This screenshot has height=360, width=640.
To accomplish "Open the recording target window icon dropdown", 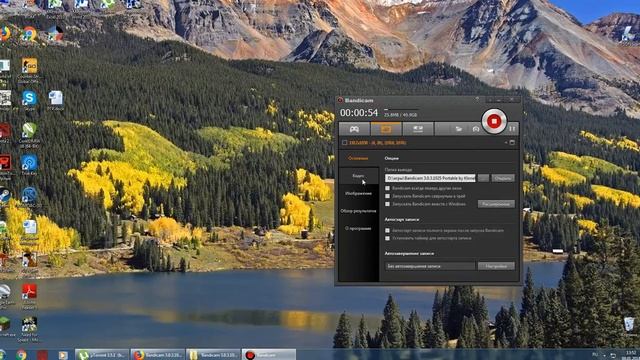I will (511, 143).
